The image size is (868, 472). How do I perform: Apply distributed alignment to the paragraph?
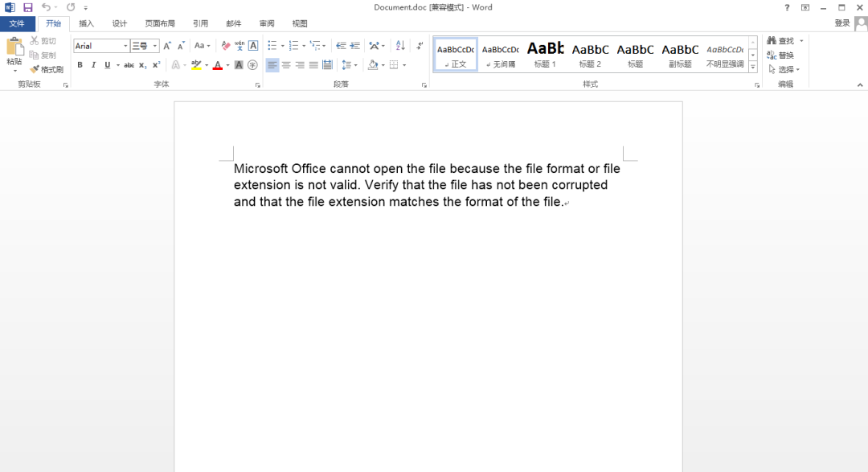click(x=327, y=65)
